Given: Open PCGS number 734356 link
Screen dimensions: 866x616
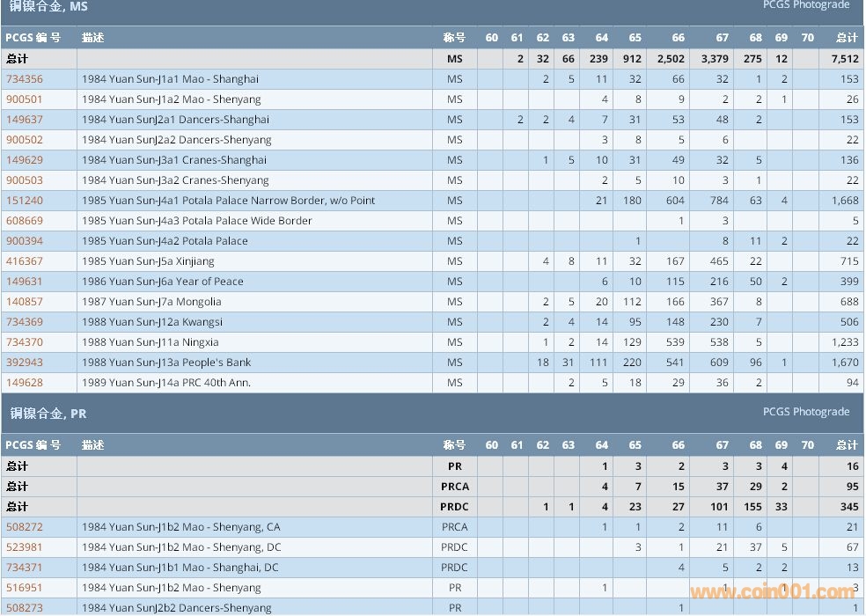Looking at the screenshot, I should [x=25, y=79].
